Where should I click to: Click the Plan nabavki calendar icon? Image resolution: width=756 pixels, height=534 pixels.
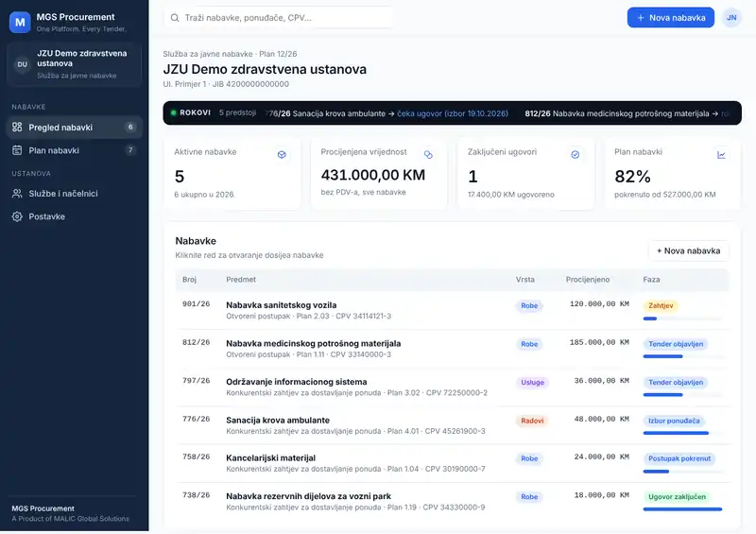click(x=17, y=150)
